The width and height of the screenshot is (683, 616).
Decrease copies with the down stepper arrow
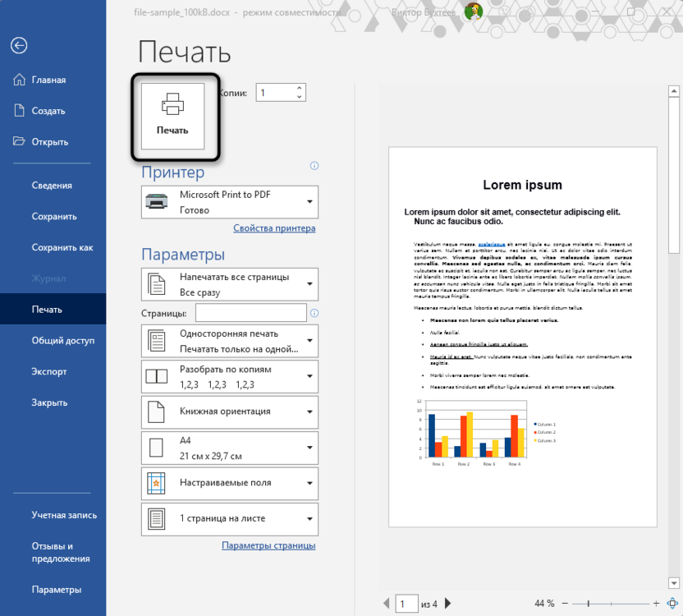coord(300,97)
